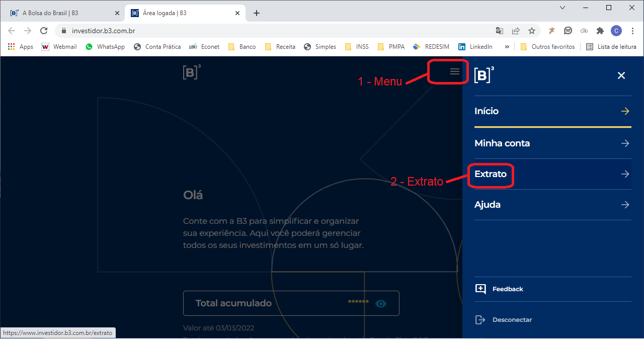Expand the Receita bookmark folder

(280, 47)
